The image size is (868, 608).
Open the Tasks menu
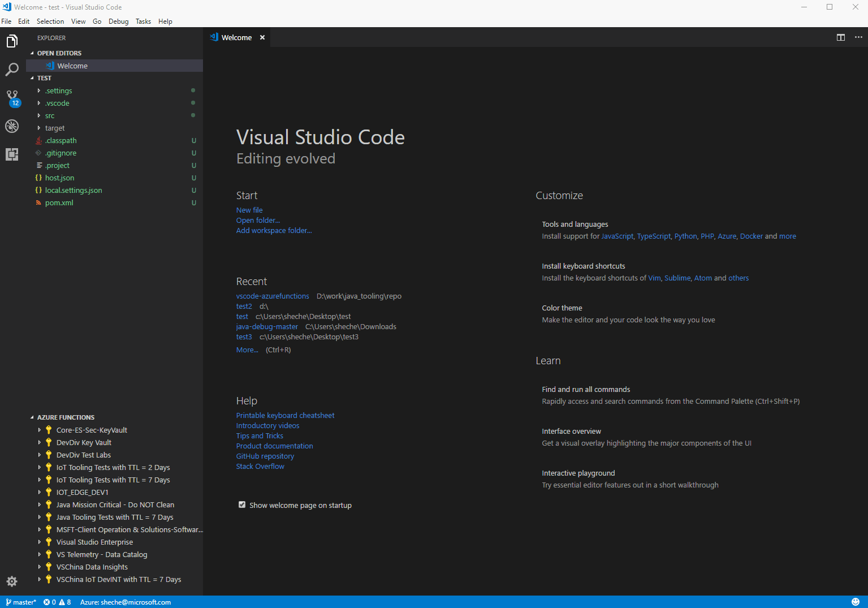(x=143, y=21)
